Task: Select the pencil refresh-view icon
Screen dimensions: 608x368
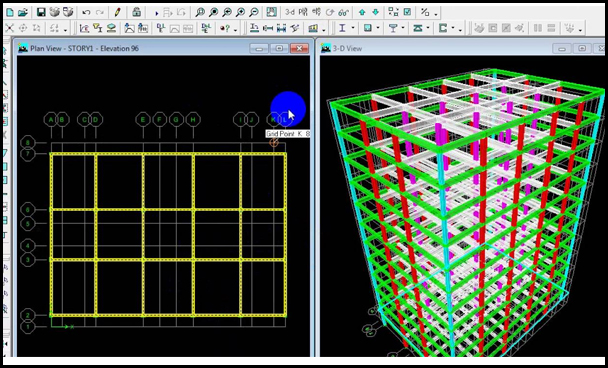Action: [x=118, y=12]
